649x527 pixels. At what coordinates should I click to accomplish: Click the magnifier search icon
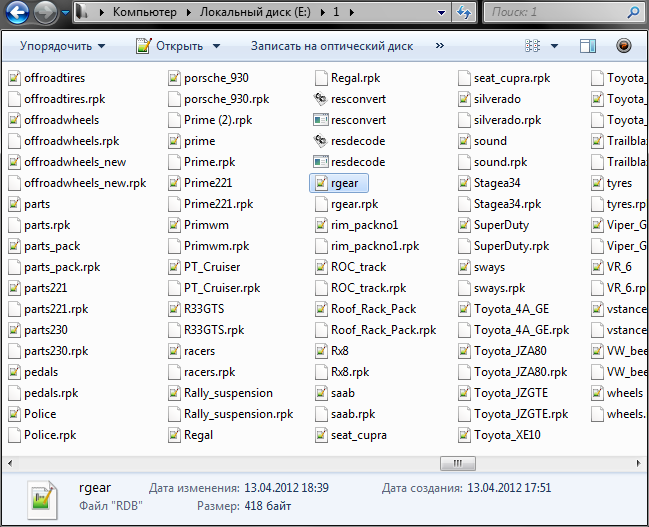(x=633, y=12)
